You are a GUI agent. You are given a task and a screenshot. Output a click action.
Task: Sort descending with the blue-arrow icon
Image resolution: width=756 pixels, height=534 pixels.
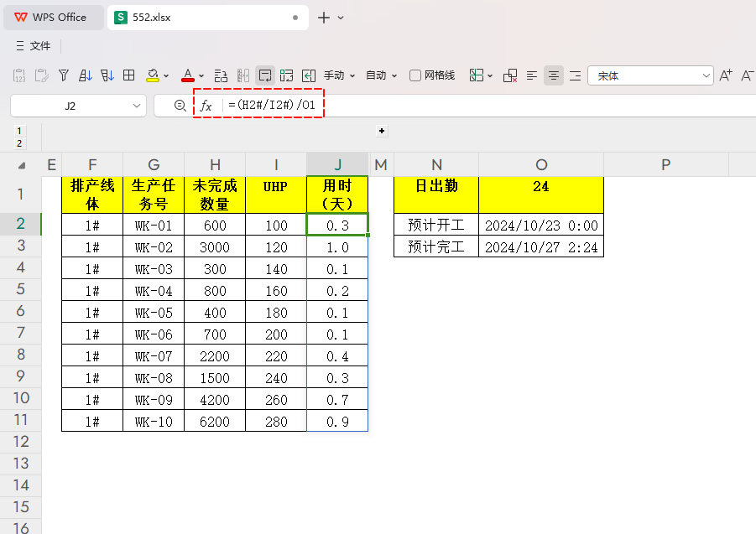[107, 75]
